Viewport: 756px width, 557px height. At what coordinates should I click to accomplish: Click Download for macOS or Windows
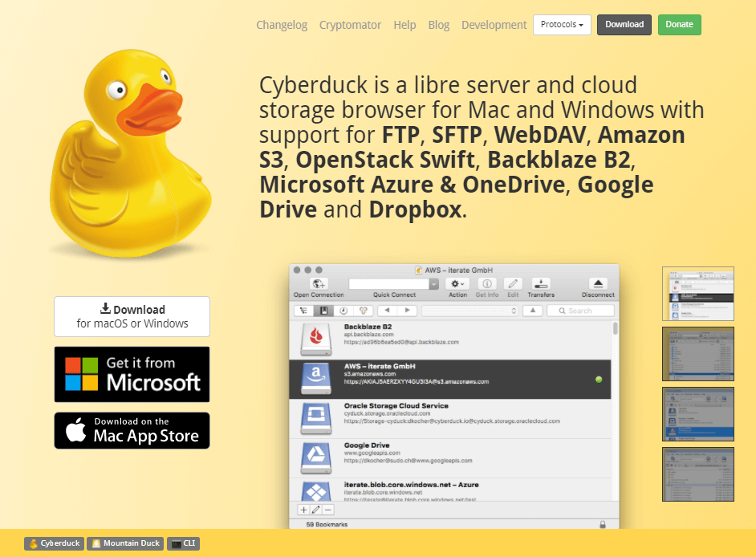point(132,316)
